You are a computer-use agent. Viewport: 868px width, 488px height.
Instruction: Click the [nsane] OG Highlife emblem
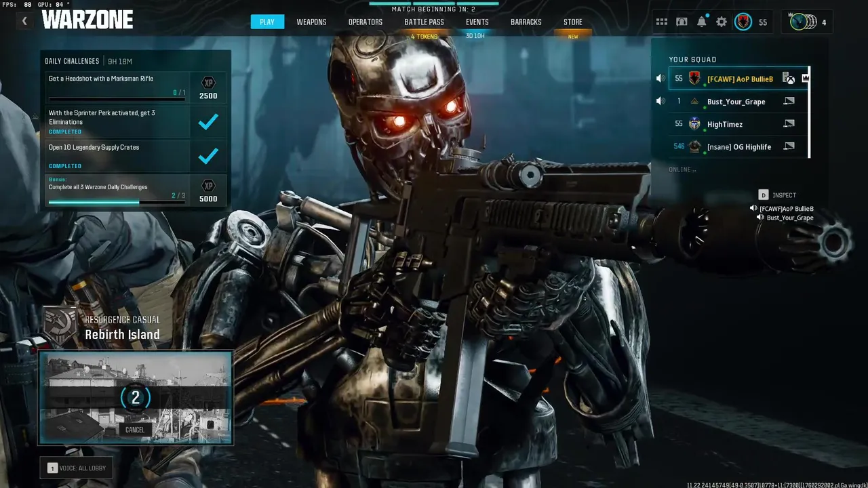(694, 146)
